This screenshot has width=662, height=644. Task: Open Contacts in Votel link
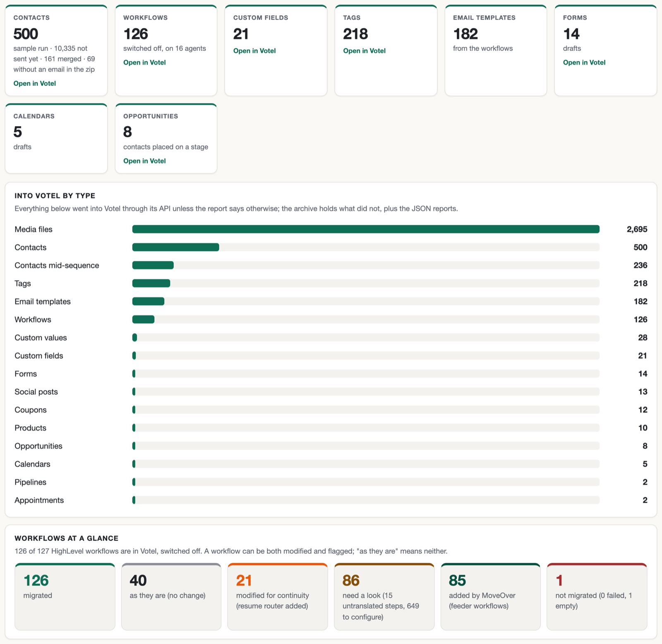(35, 84)
